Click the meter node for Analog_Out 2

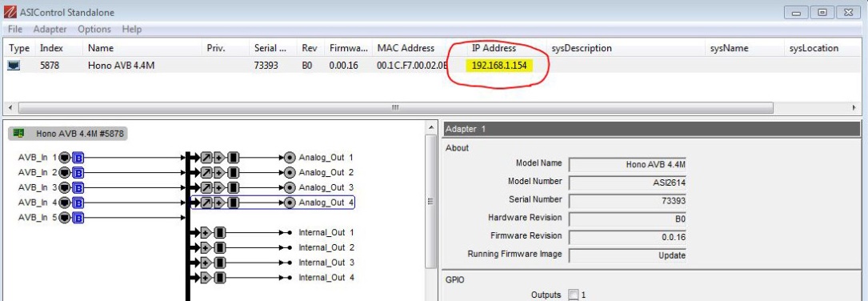[233, 172]
